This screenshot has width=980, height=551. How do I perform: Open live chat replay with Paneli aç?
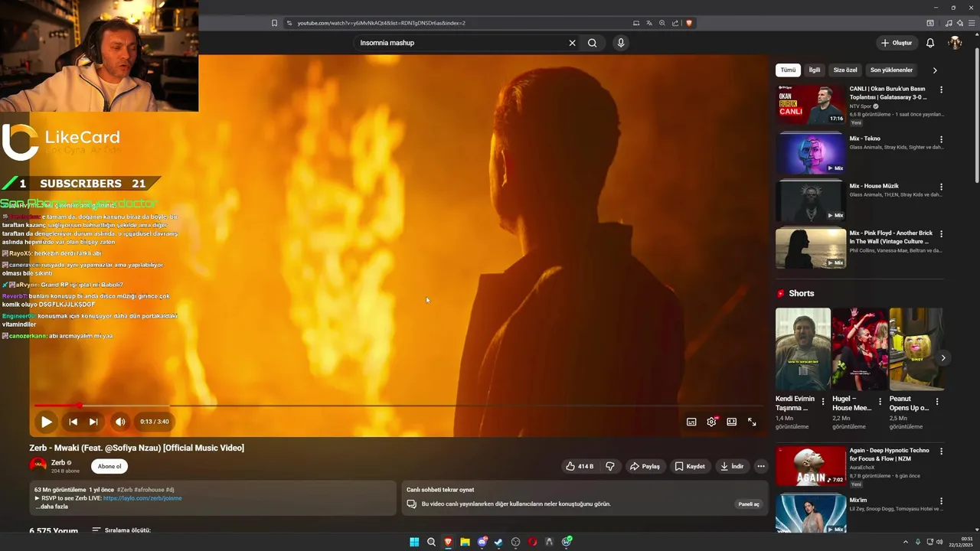(748, 504)
